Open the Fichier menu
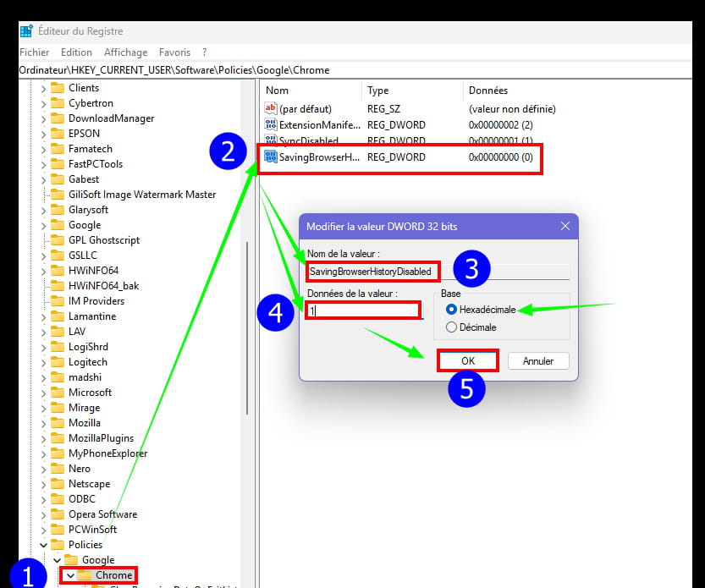Viewport: 705px width, 588px height. pyautogui.click(x=34, y=52)
